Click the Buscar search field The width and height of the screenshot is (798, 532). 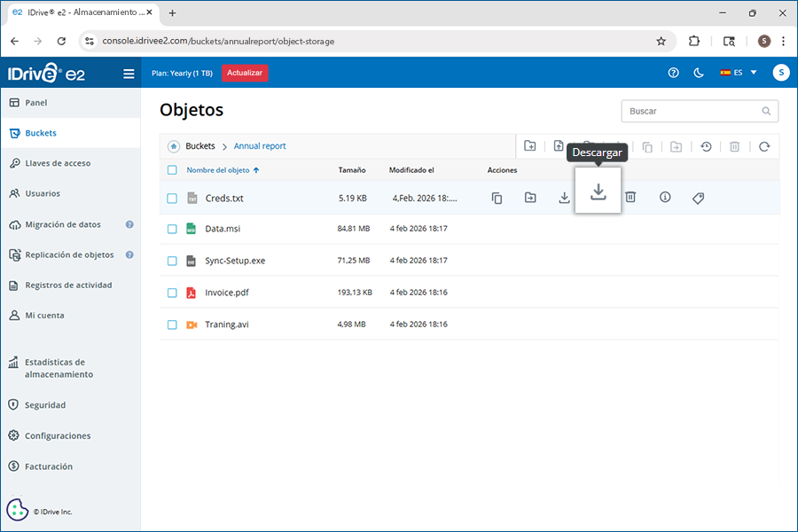(692, 111)
